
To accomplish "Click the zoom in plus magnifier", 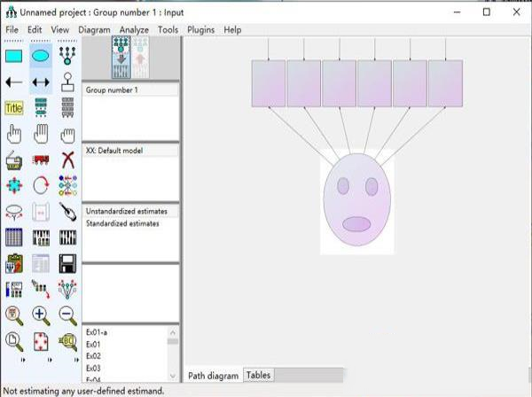I will [41, 315].
